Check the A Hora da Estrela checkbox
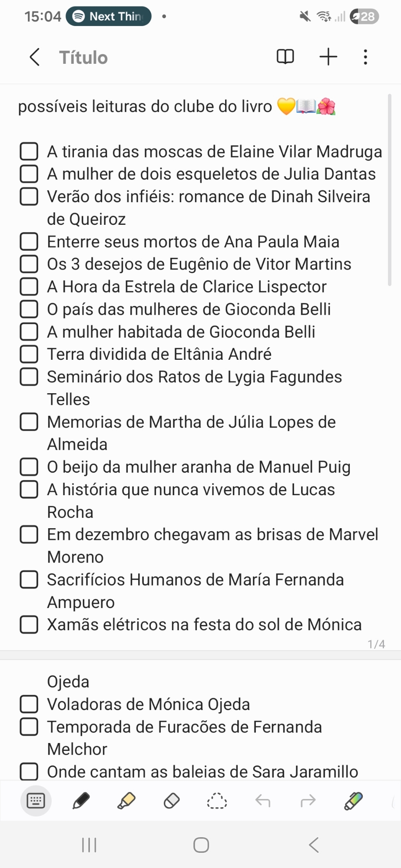The height and width of the screenshot is (868, 401). coord(29,286)
